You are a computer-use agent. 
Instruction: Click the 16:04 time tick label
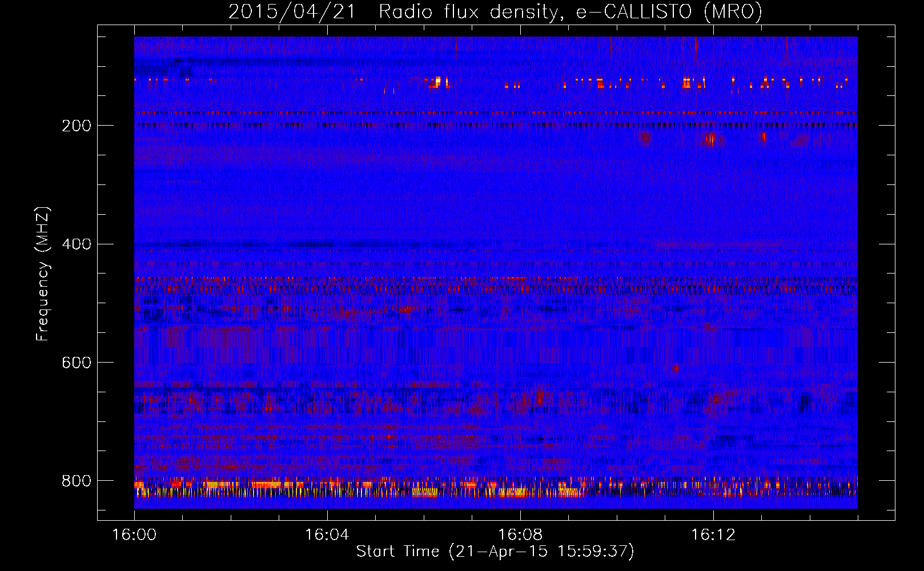click(x=327, y=535)
